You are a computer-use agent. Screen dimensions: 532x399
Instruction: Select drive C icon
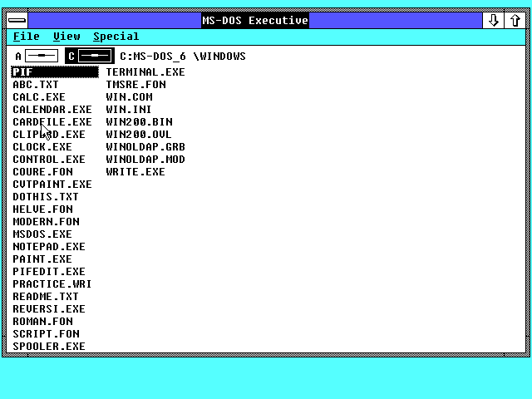90,56
